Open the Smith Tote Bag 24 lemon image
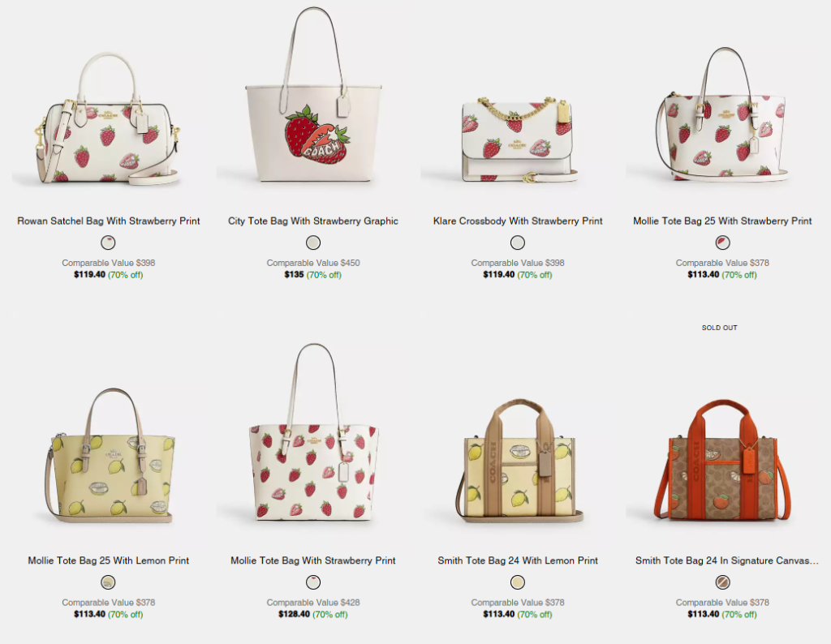The height and width of the screenshot is (644, 831). (x=519, y=461)
